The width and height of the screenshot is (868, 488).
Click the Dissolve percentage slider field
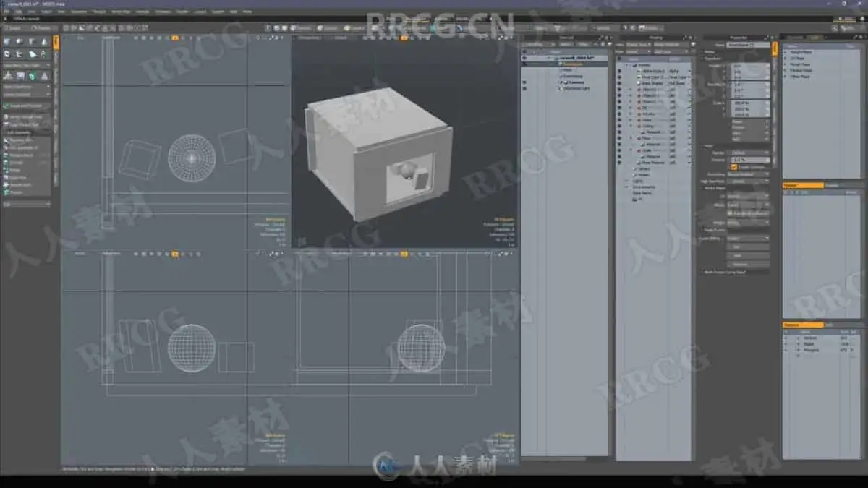point(749,160)
